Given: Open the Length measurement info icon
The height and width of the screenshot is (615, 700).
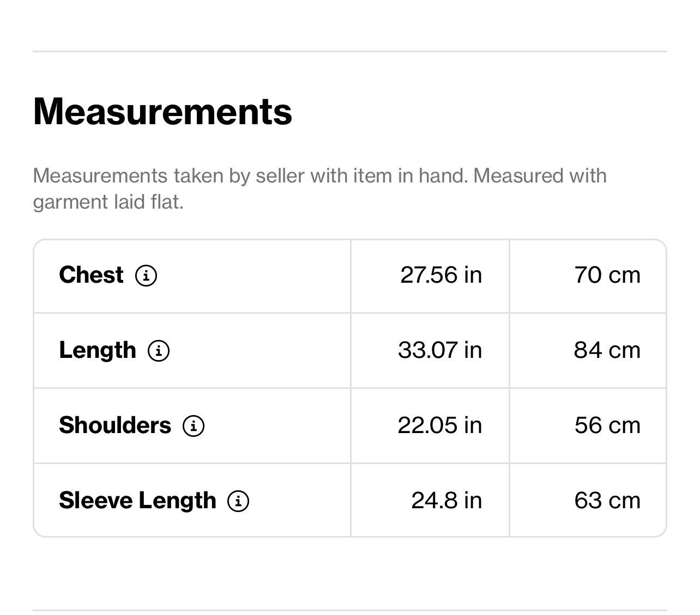Looking at the screenshot, I should [x=159, y=350].
